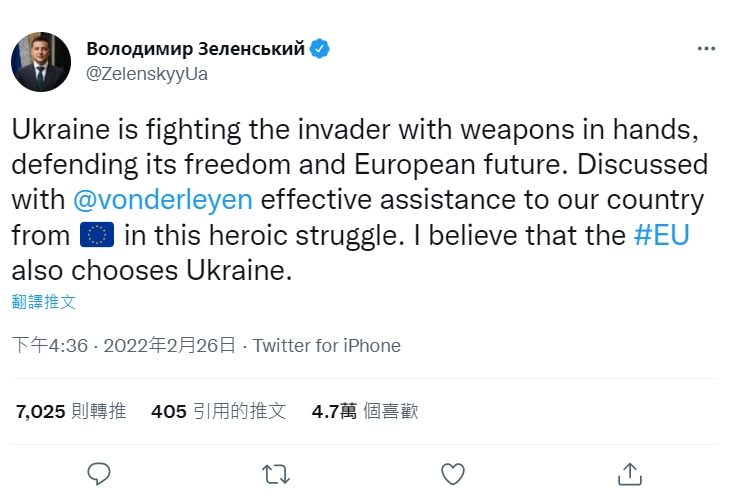Open the share tweet icon
Screen dimensions: 730x501
click(630, 472)
